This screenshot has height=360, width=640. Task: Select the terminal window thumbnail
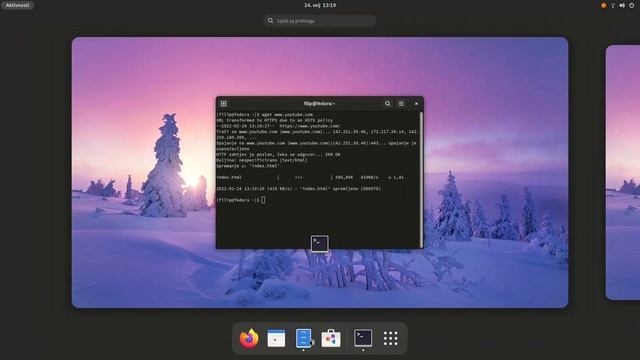click(320, 172)
